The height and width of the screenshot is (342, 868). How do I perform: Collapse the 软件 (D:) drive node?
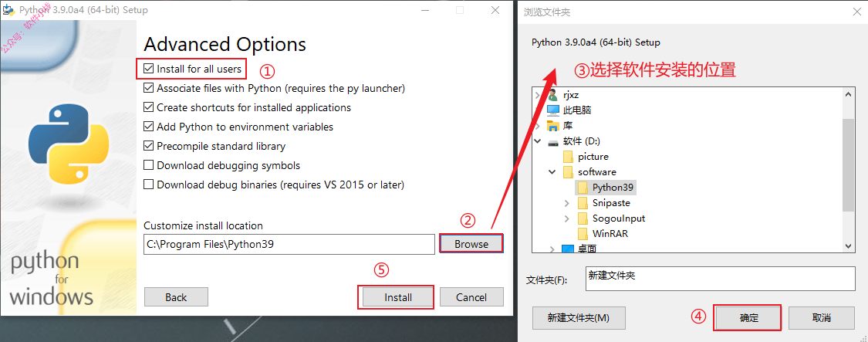(537, 141)
